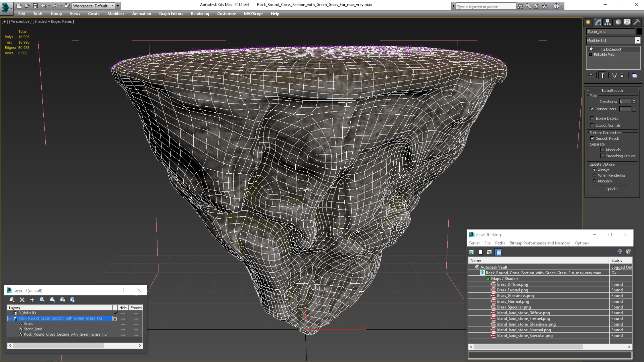Open the Graph Editors menu
Image resolution: width=644 pixels, height=362 pixels.
[x=171, y=14]
